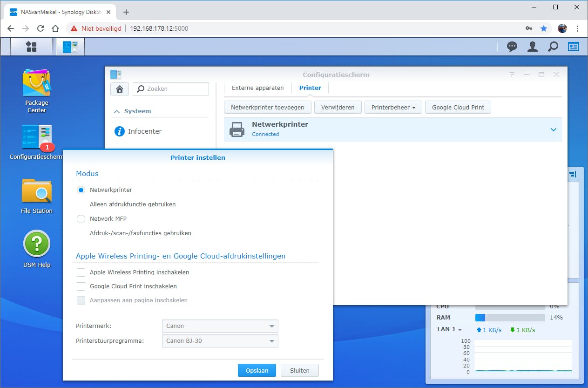Go to the browser home page
Viewport: 588px width, 388px height.
(x=55, y=28)
